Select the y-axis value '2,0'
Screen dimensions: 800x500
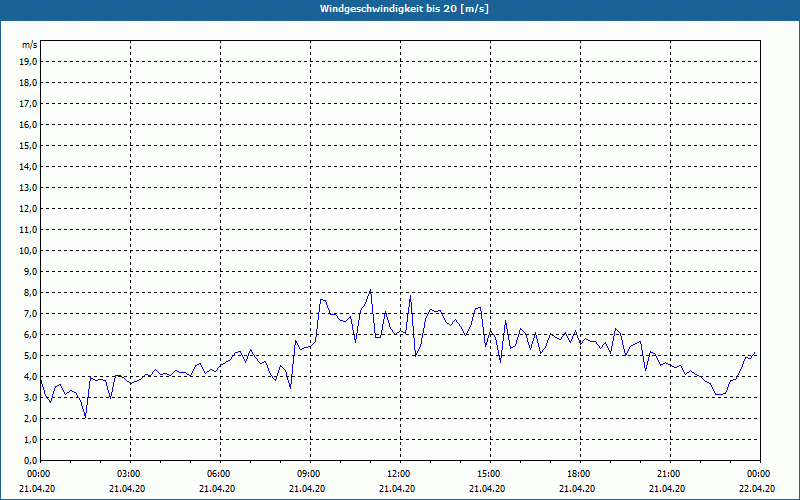pyautogui.click(x=31, y=419)
